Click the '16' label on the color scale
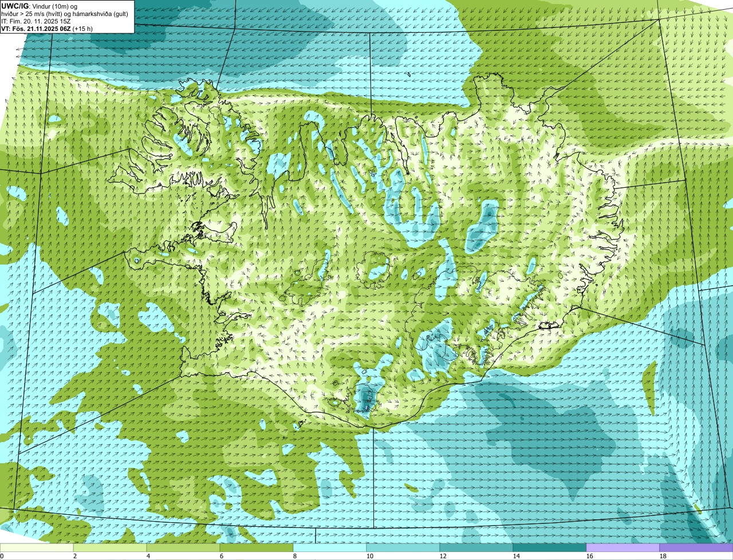 click(590, 556)
